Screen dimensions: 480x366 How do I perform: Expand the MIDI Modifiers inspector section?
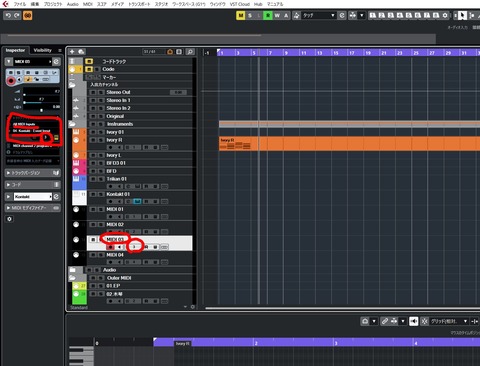(32, 208)
